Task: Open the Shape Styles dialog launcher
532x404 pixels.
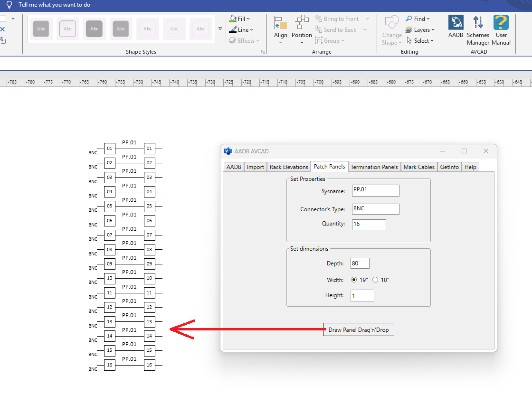Action: 263,52
